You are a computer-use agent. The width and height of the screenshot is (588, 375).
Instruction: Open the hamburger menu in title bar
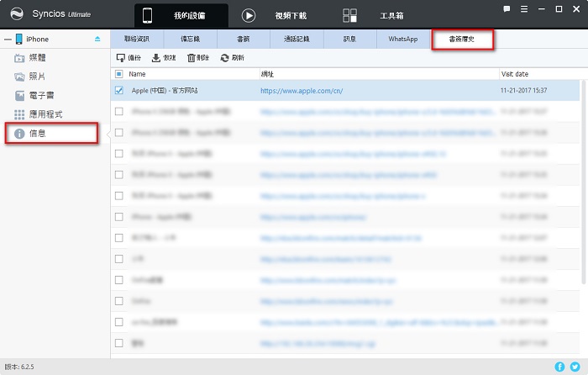click(524, 9)
